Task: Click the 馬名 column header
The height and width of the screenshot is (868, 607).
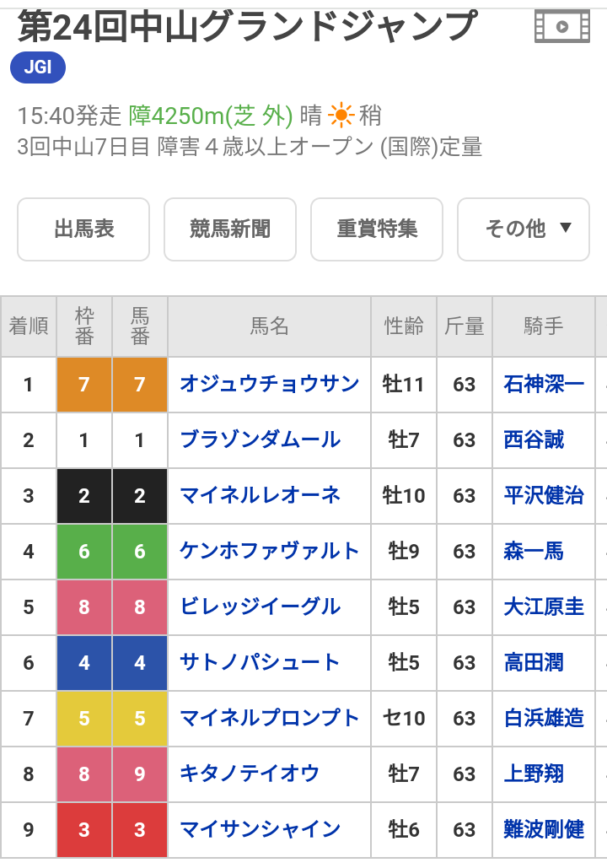Action: coord(270,326)
